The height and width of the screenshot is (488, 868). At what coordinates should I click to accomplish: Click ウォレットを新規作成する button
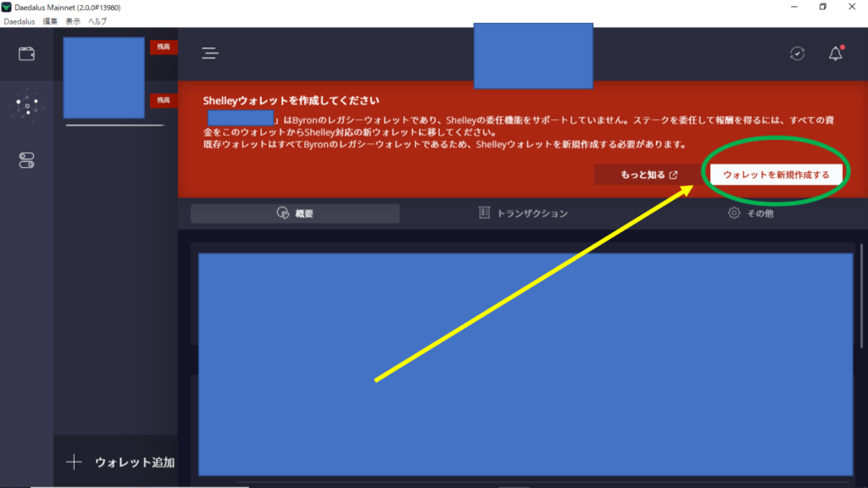[x=776, y=175]
